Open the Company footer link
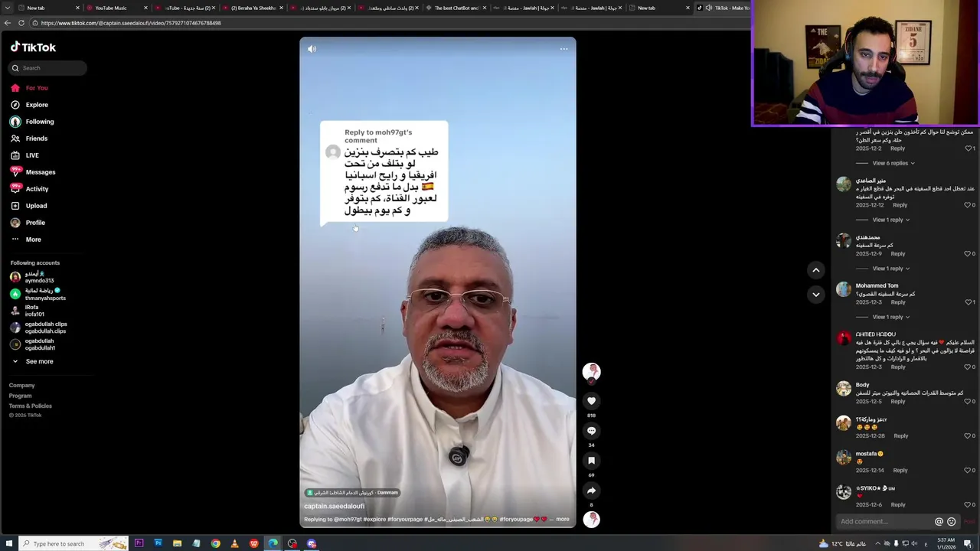This screenshot has height=551, width=980. [x=21, y=386]
